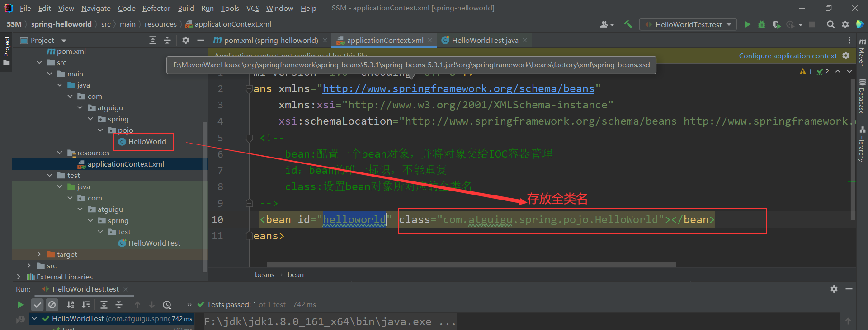This screenshot has height=330, width=868.
Task: Open the Refactor menu
Action: pyautogui.click(x=156, y=8)
